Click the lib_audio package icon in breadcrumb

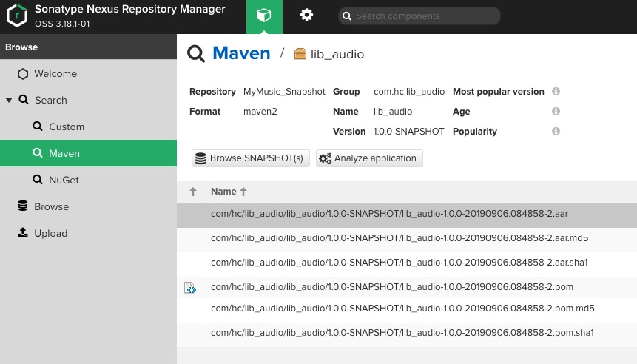click(x=300, y=54)
